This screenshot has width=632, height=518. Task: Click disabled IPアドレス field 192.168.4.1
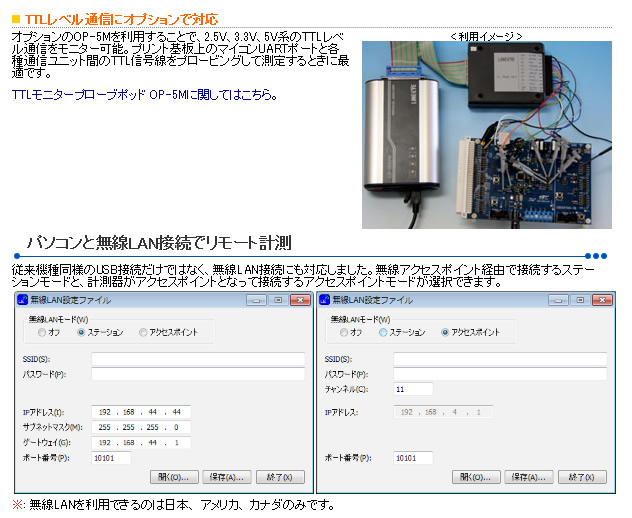443,412
